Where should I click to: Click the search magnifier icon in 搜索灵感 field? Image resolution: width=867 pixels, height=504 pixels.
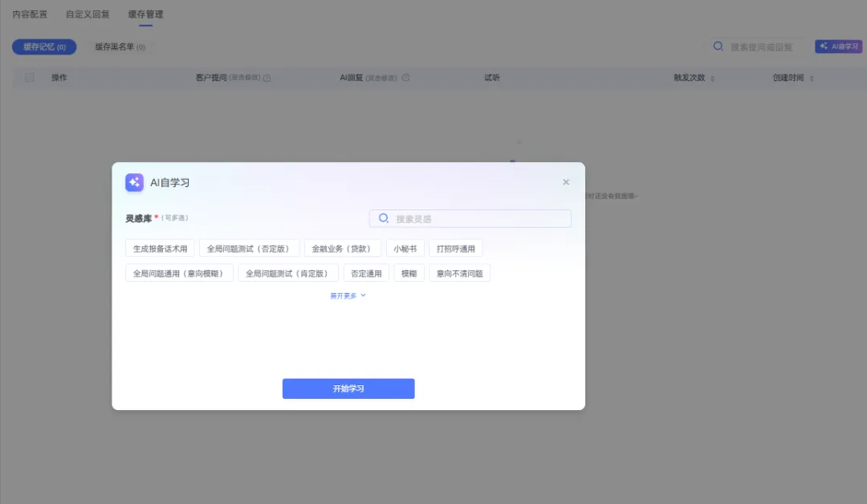pyautogui.click(x=383, y=218)
